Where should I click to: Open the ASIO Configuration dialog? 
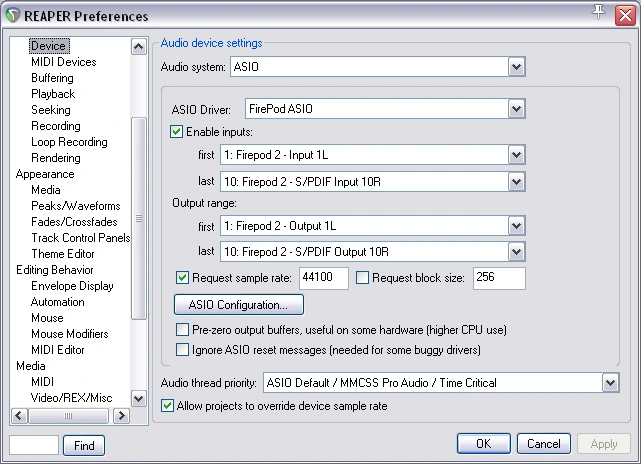tap(239, 305)
